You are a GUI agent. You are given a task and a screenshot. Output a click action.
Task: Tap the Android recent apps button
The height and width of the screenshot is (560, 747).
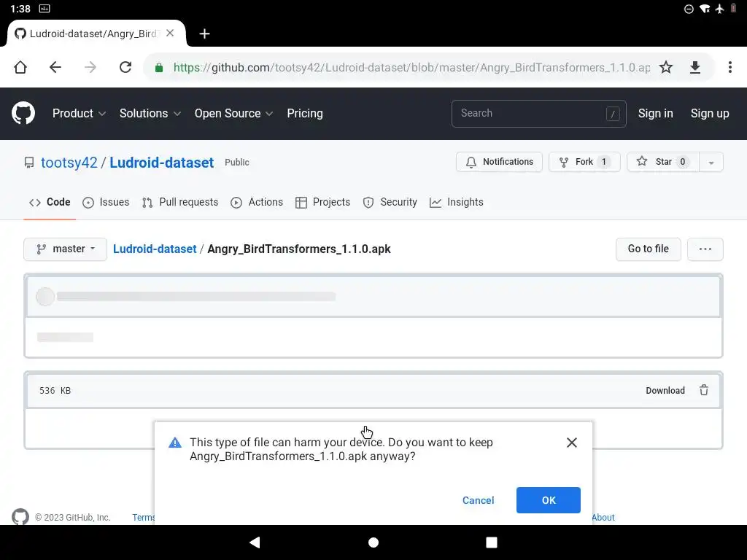click(x=492, y=542)
